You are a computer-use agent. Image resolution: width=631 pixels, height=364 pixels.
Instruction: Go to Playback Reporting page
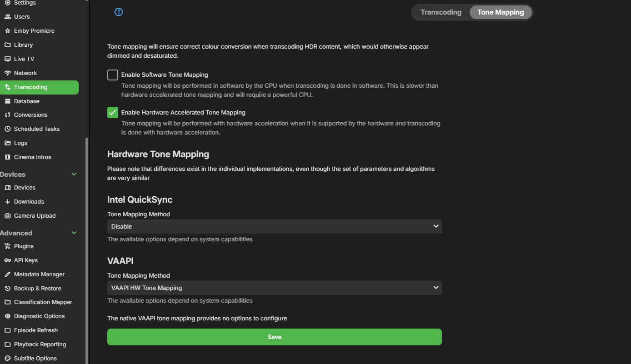40,344
